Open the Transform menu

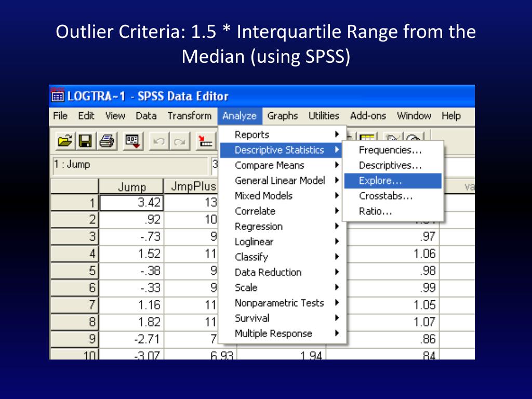[x=189, y=116]
